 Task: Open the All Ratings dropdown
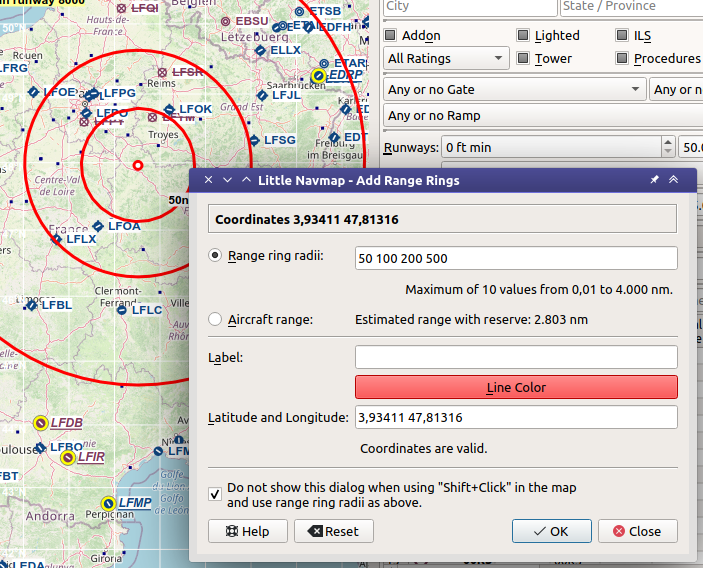(446, 58)
